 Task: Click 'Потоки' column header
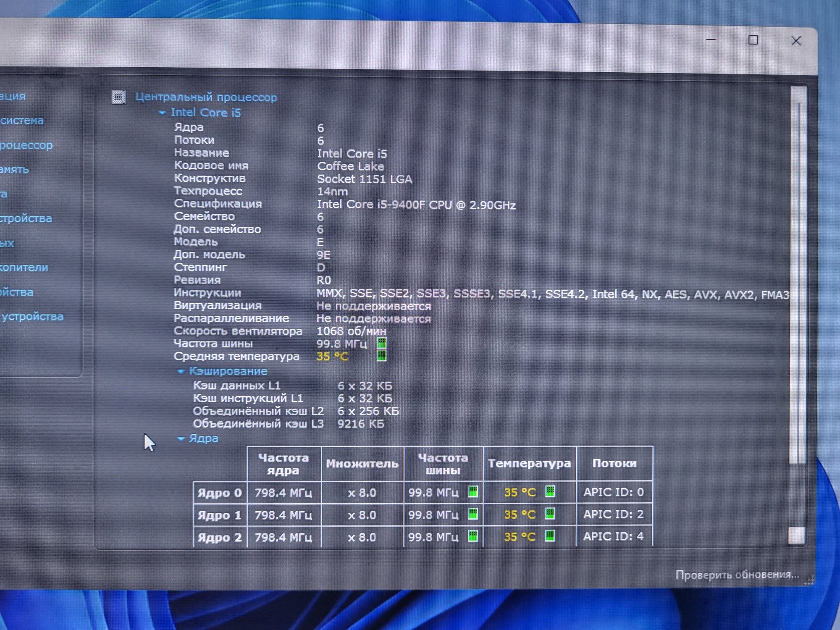pyautogui.click(x=614, y=463)
